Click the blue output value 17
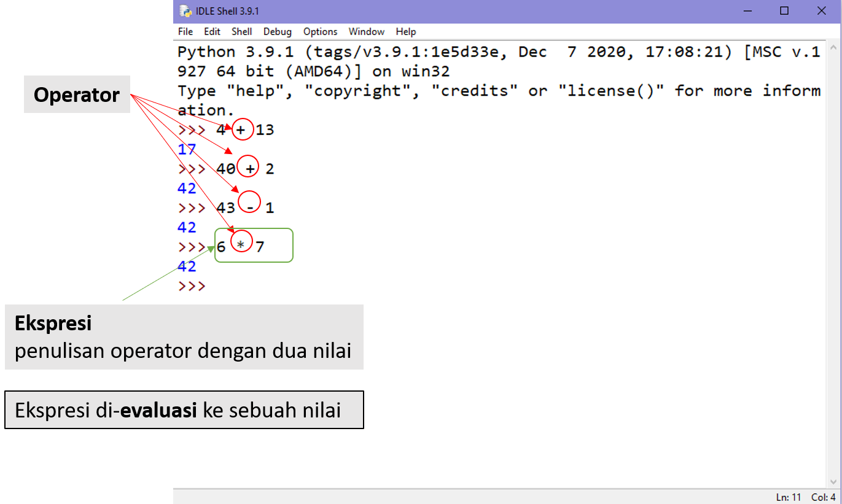 187,149
